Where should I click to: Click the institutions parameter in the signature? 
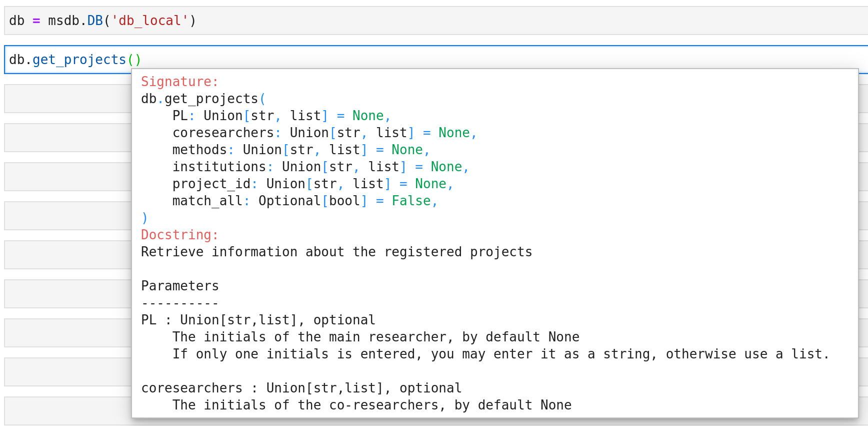[x=219, y=167]
